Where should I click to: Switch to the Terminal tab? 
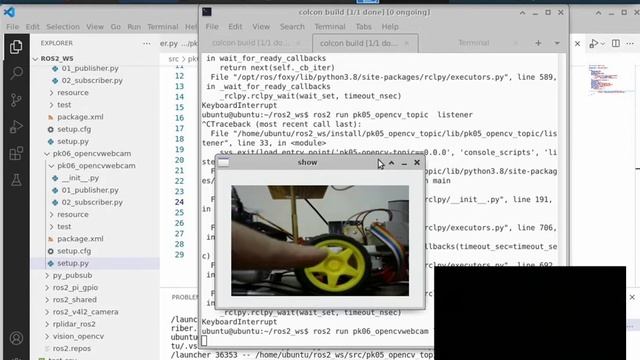click(x=473, y=43)
